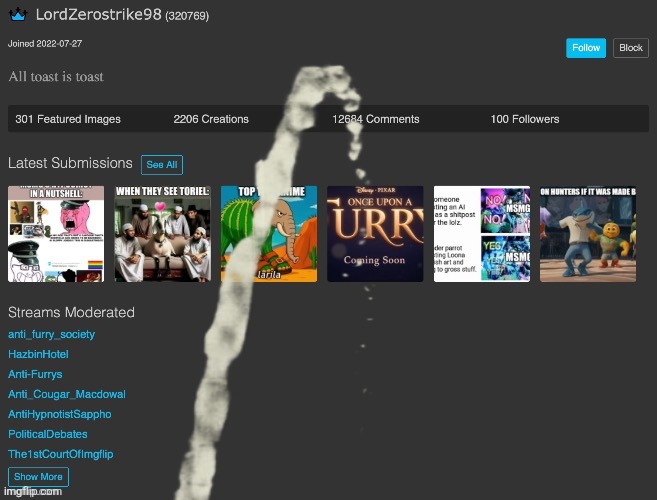This screenshot has height=500, width=657.
Task: Open the 'On Hunters' meme thumbnail
Action: tap(587, 233)
